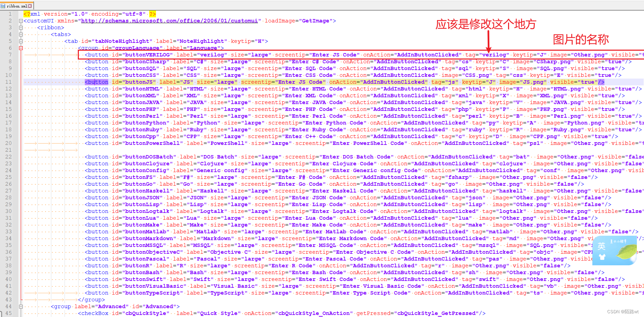Viewport: 644px width, 317px height.
Task: Click the red fold box next to groupLanguage
Action: point(21,48)
